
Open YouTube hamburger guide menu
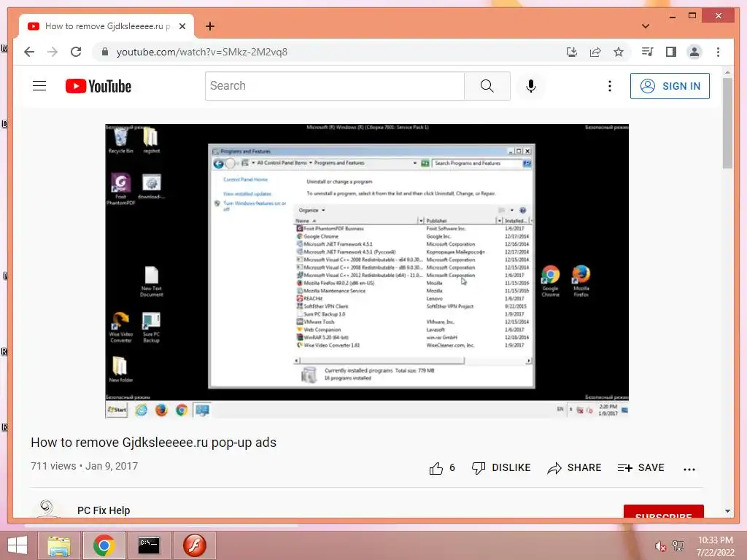point(39,86)
